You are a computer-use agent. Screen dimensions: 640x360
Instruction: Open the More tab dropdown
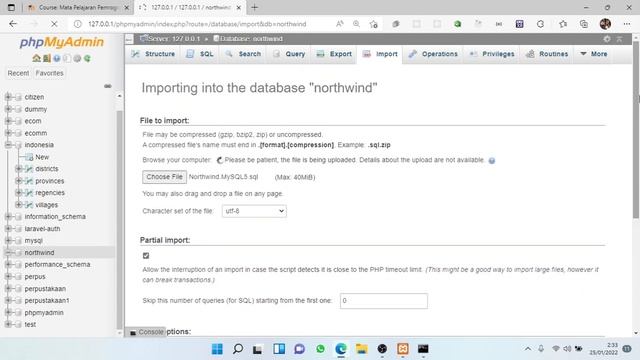593,54
